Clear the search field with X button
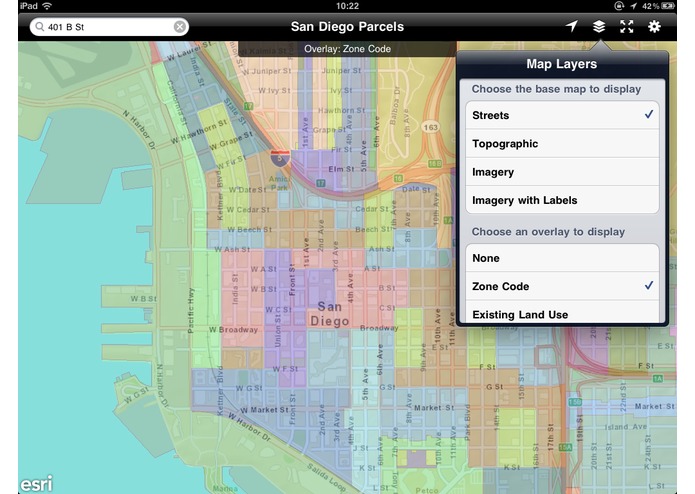Screen dimensions: 695x494 [x=180, y=27]
